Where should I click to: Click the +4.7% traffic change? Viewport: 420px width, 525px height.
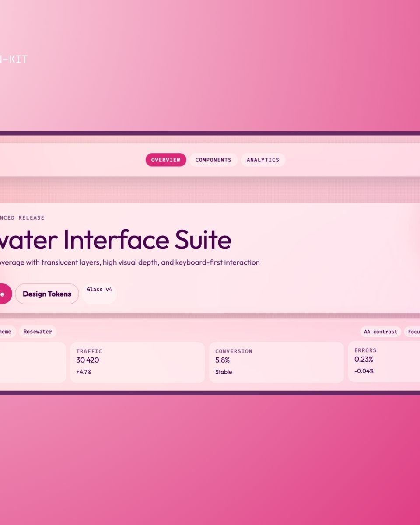(x=84, y=372)
